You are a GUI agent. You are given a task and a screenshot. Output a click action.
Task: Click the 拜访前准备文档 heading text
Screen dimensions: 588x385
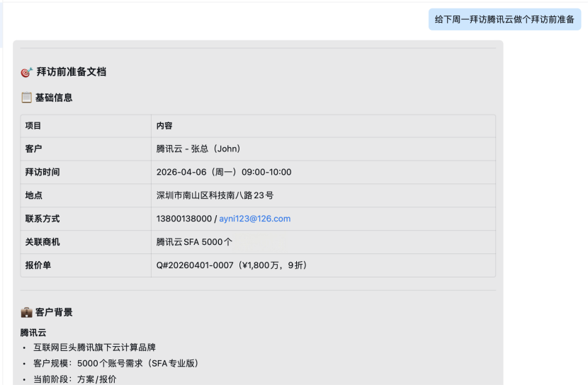(x=72, y=72)
